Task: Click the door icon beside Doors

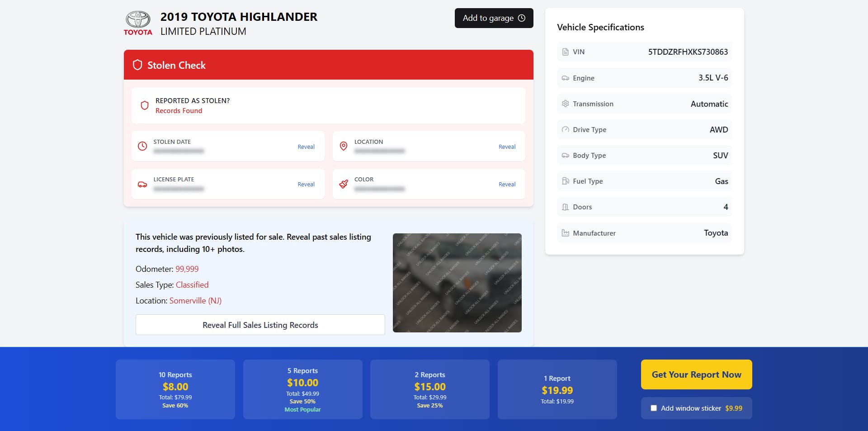Action: point(565,207)
